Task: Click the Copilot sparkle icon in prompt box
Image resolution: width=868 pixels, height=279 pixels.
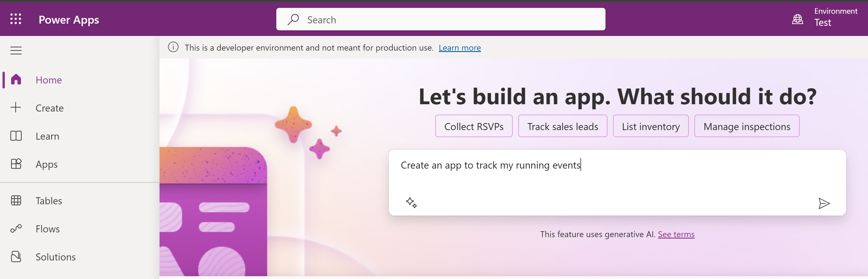Action: point(411,203)
